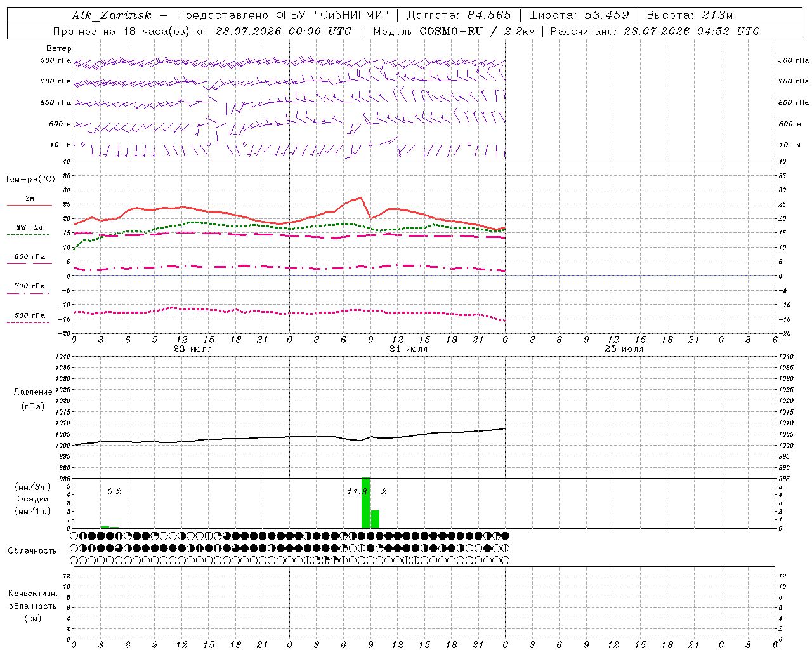Click the Облачность cloud cover label
The width and height of the screenshot is (812, 650).
point(32,550)
